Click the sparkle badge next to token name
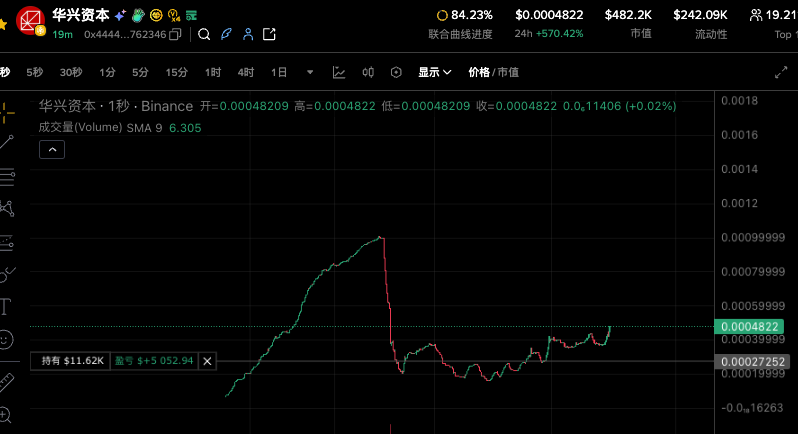Viewport: 798px width, 434px height. click(x=120, y=15)
